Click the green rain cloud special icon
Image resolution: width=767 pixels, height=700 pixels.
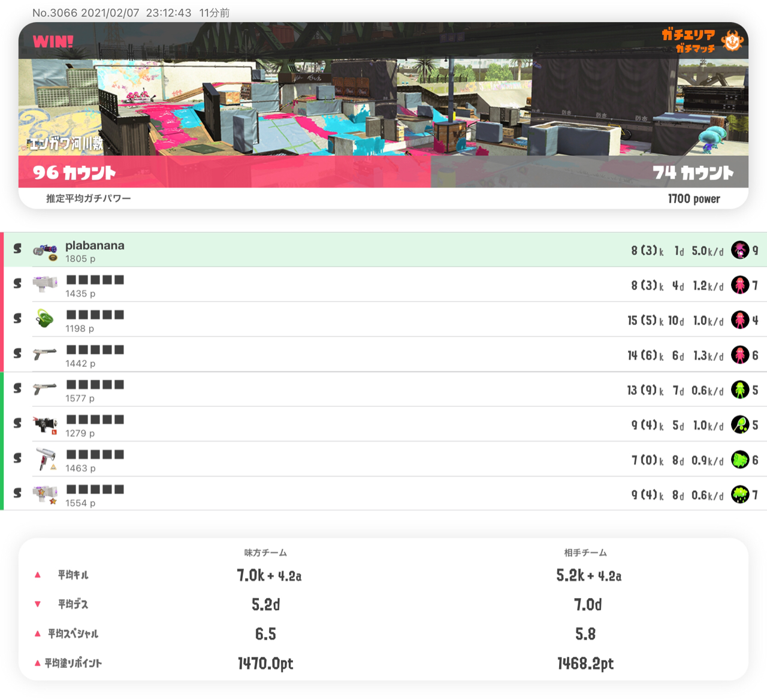pos(740,494)
